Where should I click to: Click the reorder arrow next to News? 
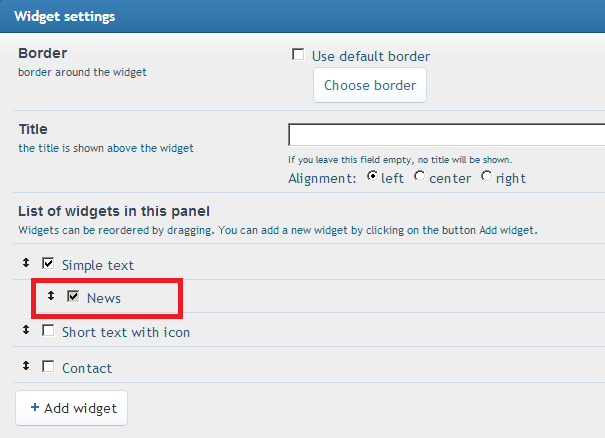tap(51, 296)
